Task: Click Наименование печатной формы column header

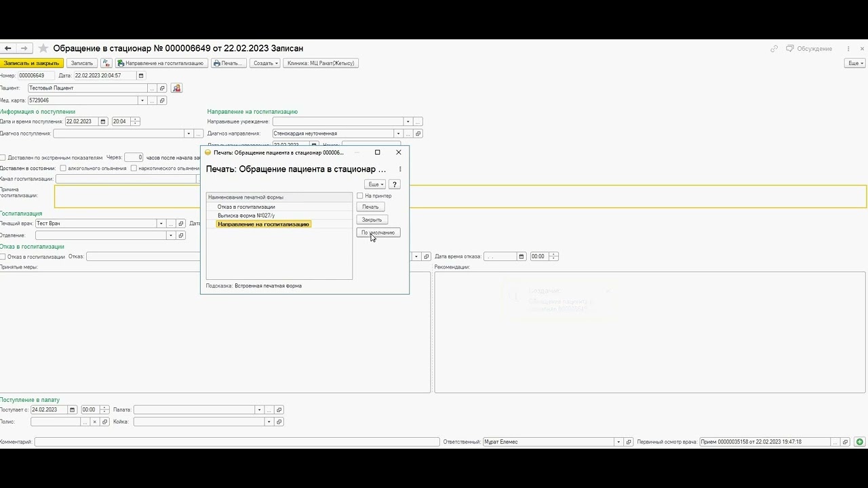Action: point(279,197)
